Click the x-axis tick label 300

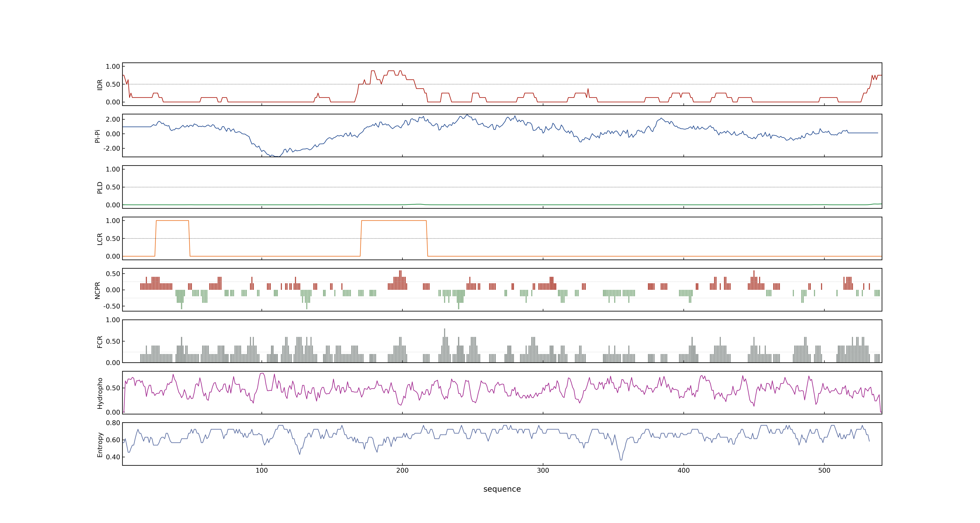543,470
